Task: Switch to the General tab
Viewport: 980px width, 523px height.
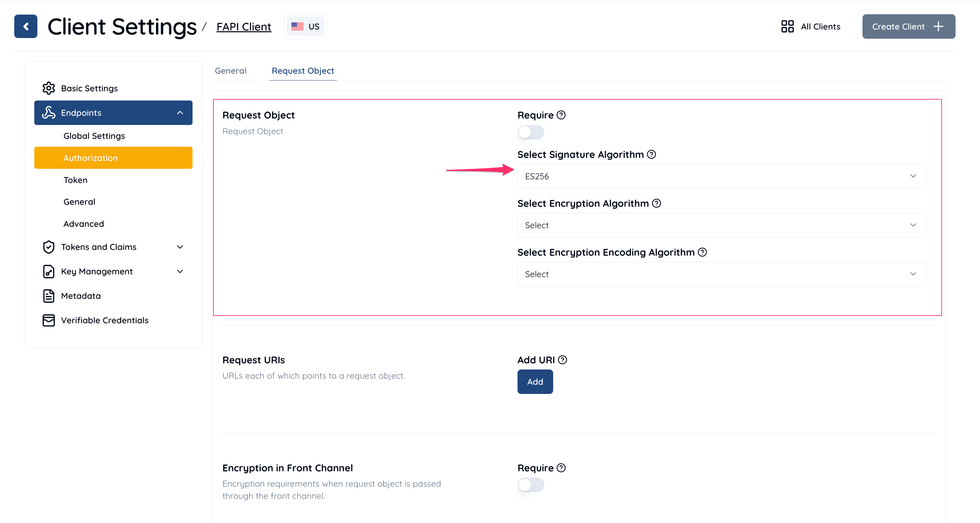Action: 231,71
